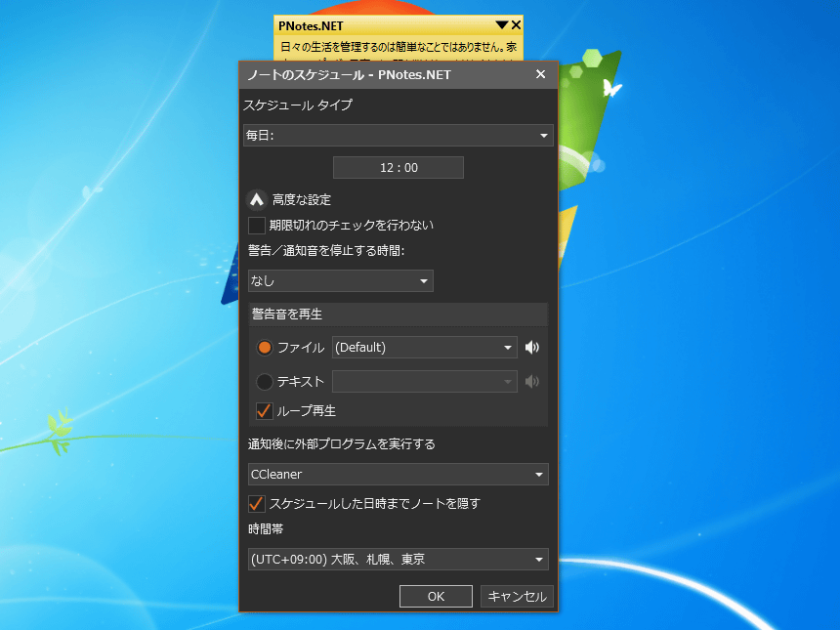
Task: Confirm the schedule with OK
Action: tap(436, 596)
